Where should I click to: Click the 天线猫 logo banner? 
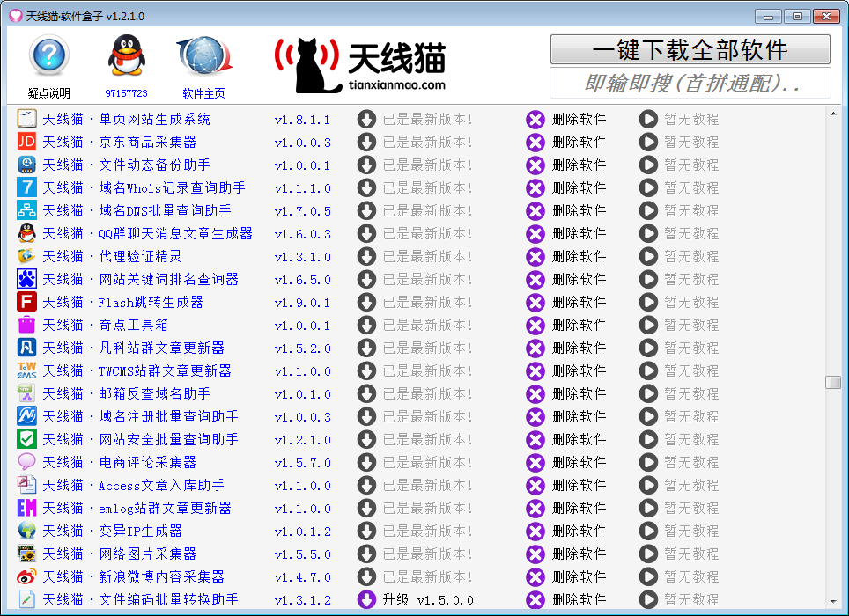tap(360, 65)
